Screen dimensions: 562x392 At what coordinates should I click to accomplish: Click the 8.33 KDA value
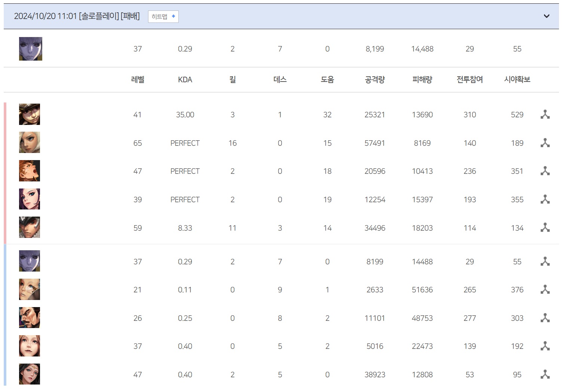click(x=185, y=228)
